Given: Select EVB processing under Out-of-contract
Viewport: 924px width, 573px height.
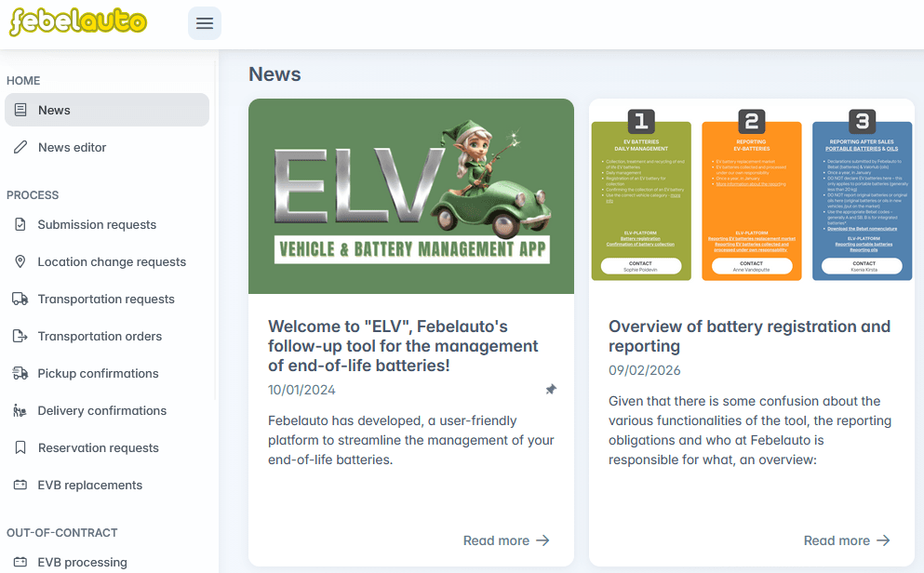Looking at the screenshot, I should click(x=82, y=562).
